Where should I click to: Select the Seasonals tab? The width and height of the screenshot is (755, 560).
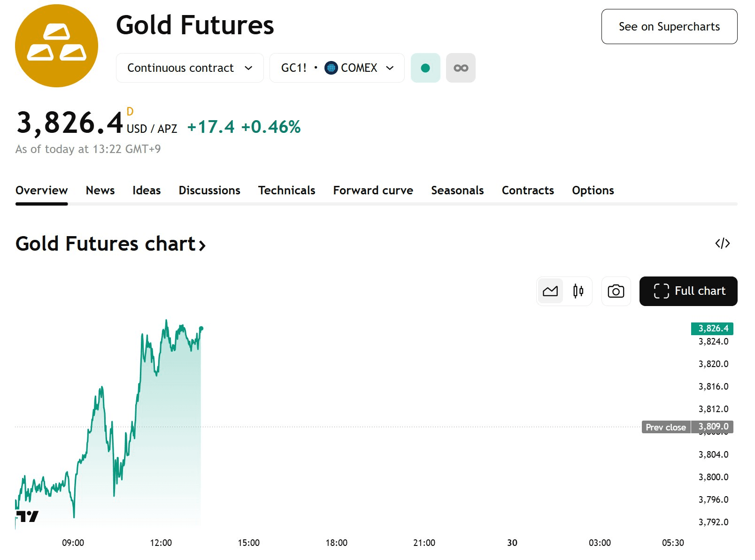tap(457, 190)
